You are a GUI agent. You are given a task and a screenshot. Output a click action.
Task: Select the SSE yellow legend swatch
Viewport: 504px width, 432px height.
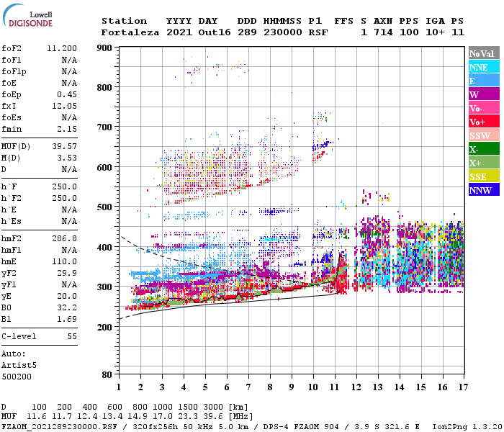(x=484, y=176)
